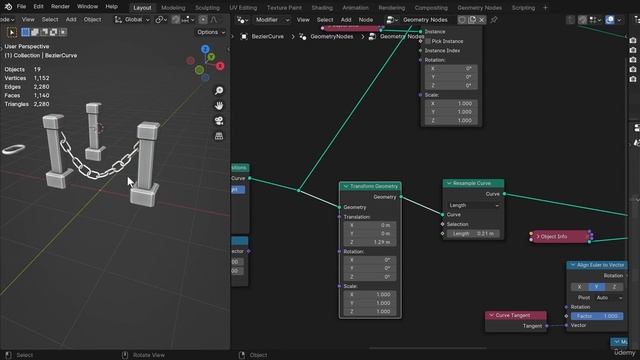The height and width of the screenshot is (360, 640).
Task: Adjust Resample Curve Length 0.21 m field
Action: [473, 233]
